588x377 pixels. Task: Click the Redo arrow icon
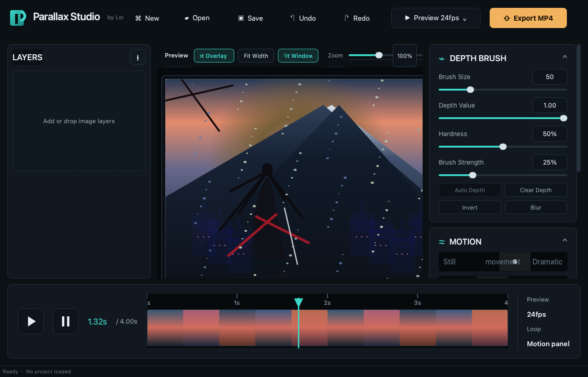(x=346, y=18)
